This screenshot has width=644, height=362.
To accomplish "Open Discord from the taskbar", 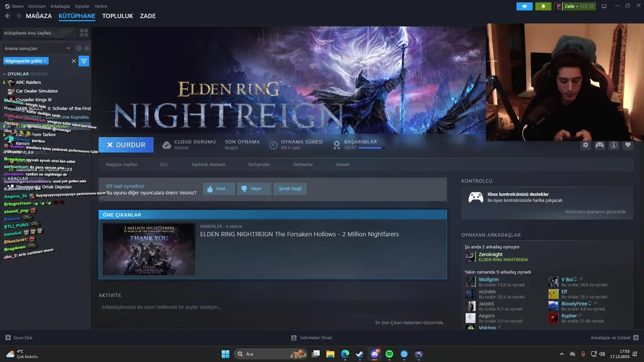I will coord(374,354).
